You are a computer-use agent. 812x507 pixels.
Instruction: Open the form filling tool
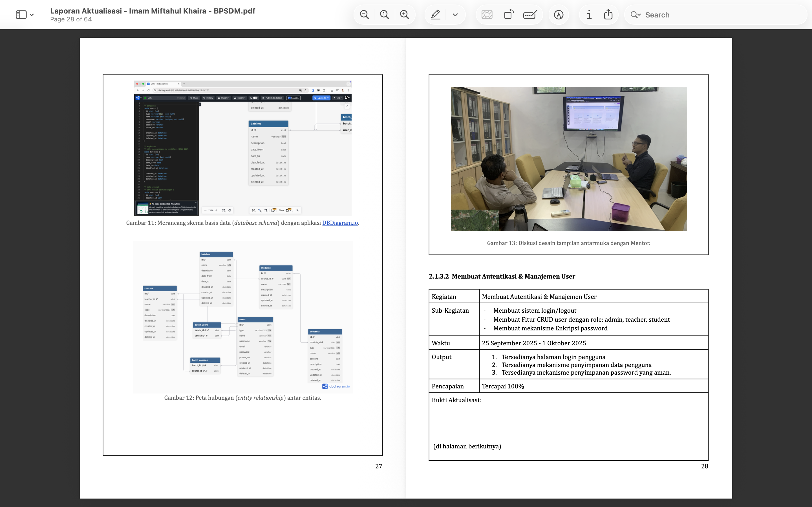tap(530, 15)
